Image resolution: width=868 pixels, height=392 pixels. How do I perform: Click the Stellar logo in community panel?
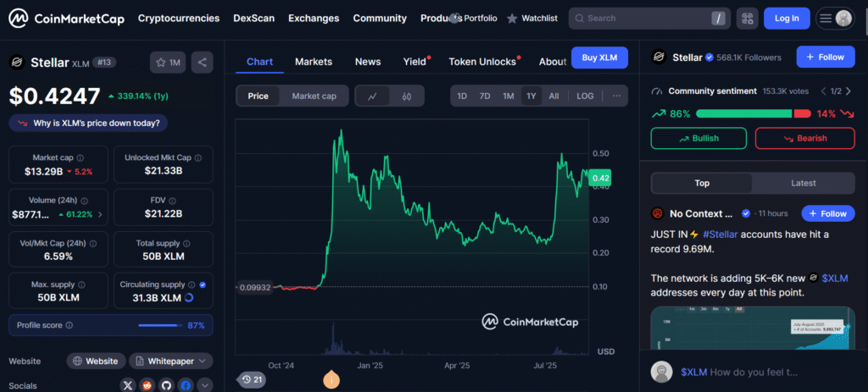click(x=659, y=57)
